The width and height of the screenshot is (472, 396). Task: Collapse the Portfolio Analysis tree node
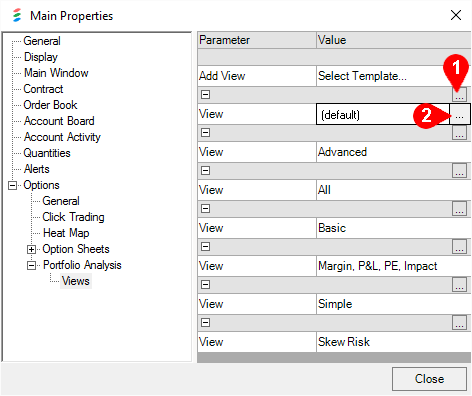point(31,265)
